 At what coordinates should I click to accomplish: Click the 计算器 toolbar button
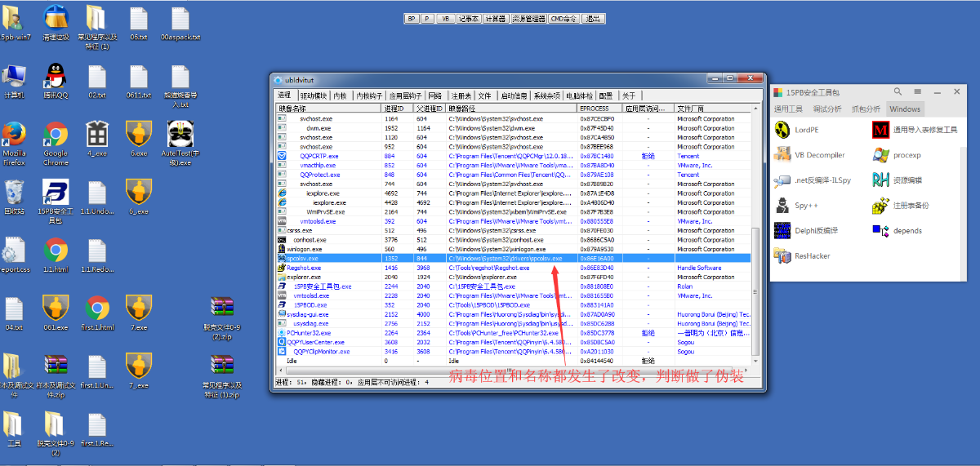[496, 18]
